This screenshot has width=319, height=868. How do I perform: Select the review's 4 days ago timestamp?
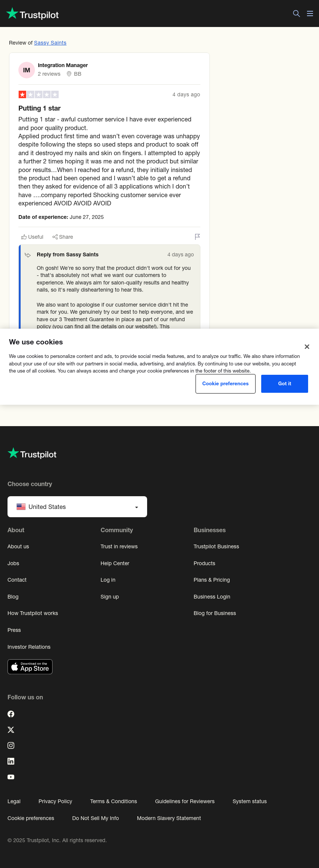tap(186, 94)
